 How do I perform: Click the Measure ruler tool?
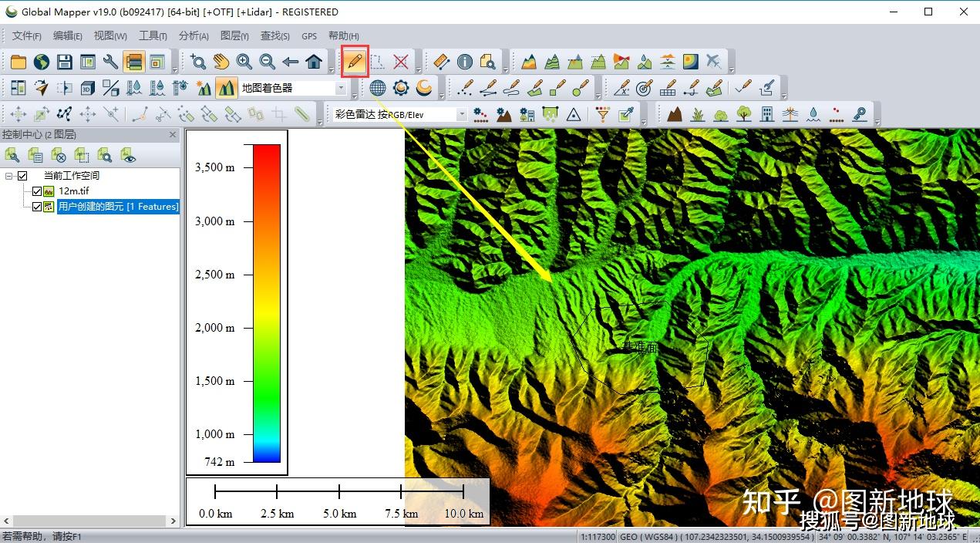441,62
